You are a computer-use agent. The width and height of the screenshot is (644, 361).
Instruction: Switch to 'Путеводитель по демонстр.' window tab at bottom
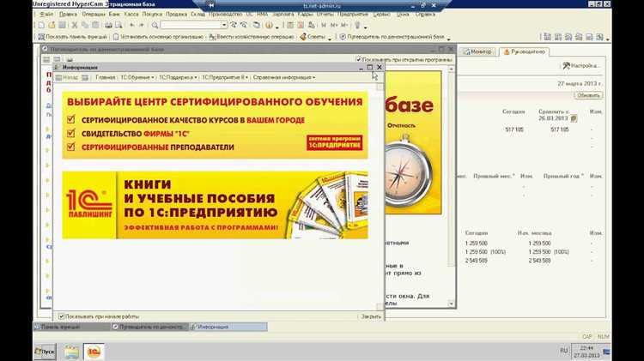tap(149, 327)
